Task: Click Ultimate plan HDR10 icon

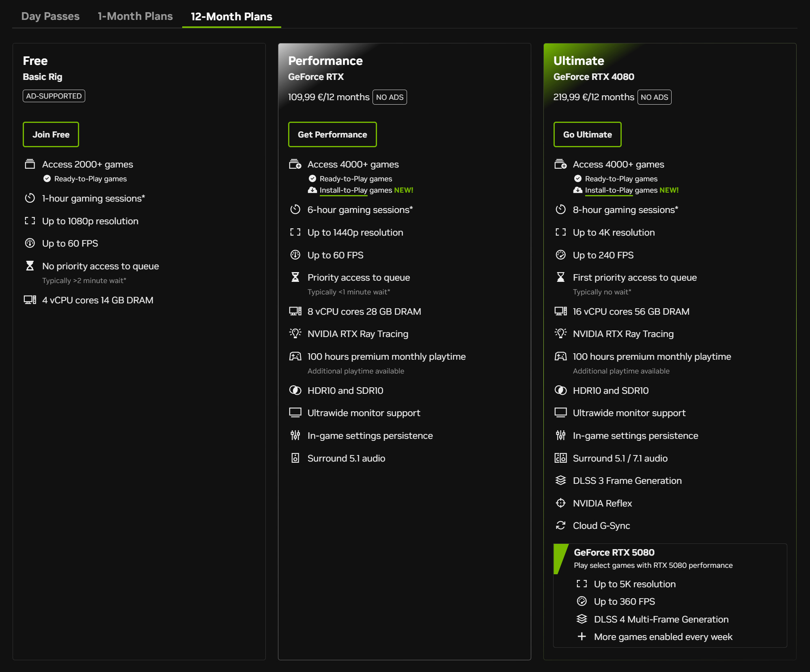Action: (x=560, y=391)
